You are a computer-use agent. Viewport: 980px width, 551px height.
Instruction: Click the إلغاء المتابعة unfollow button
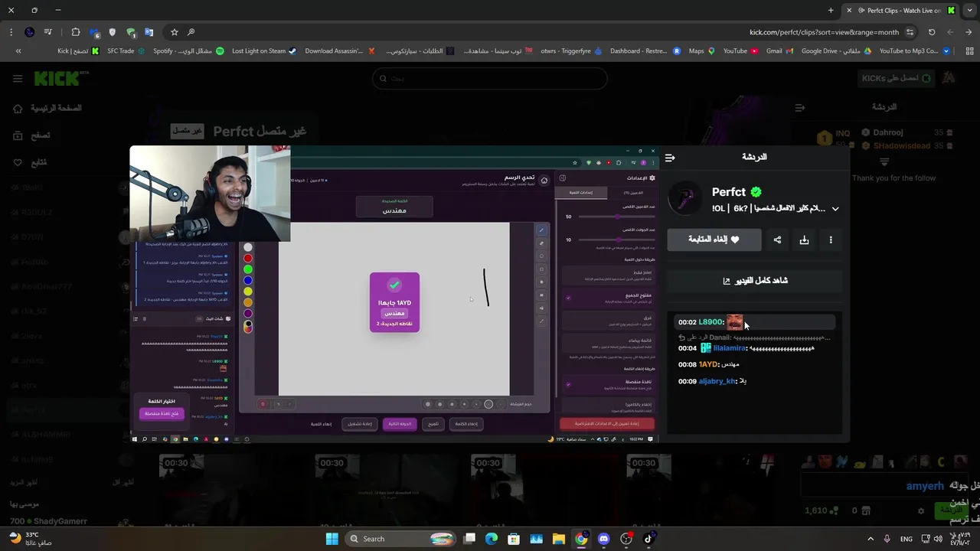[714, 240]
